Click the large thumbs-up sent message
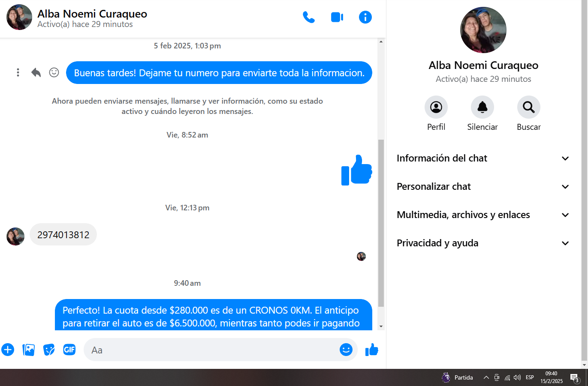The image size is (588, 386). [x=357, y=170]
